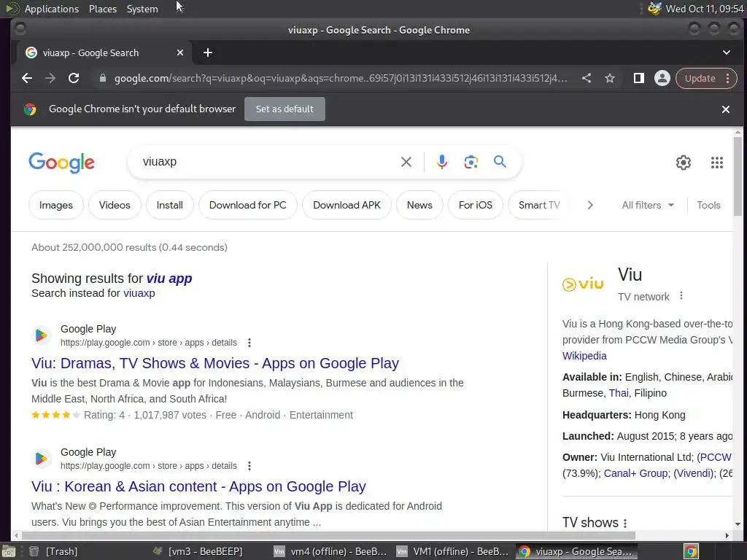Open the System menu
Screen dimensions: 747x560
coord(142,9)
